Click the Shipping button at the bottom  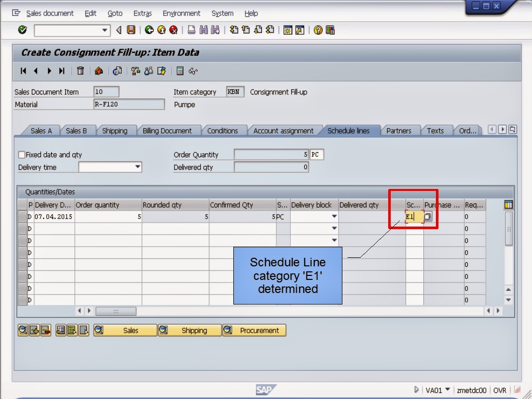point(195,330)
